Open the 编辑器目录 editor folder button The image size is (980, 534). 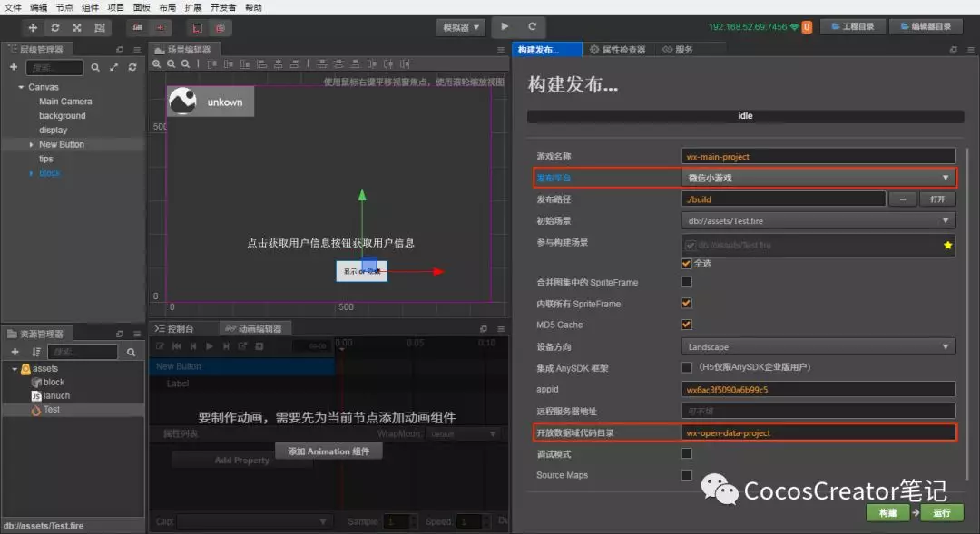pyautogui.click(x=926, y=27)
